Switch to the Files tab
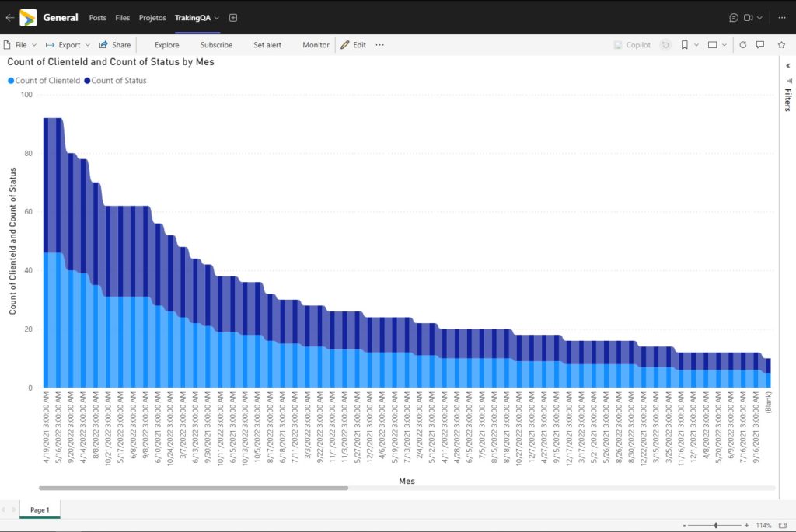 point(122,17)
